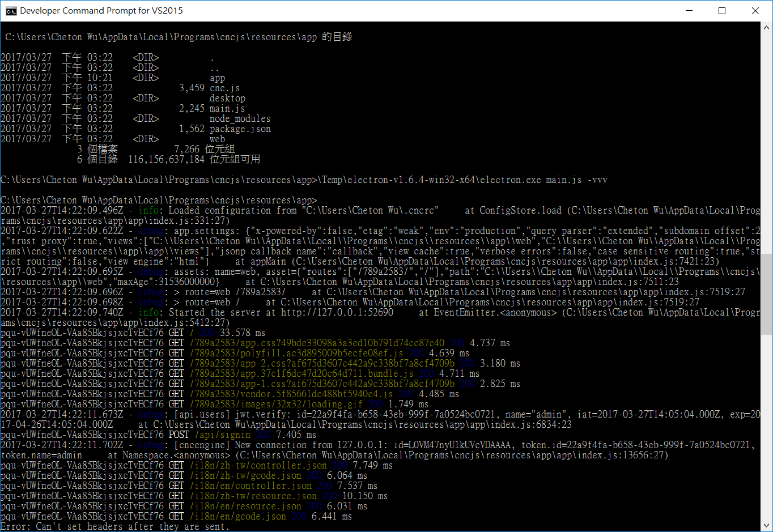Click the server URL http://127.0.0.1:52690
773x532 pixels.
[337, 312]
